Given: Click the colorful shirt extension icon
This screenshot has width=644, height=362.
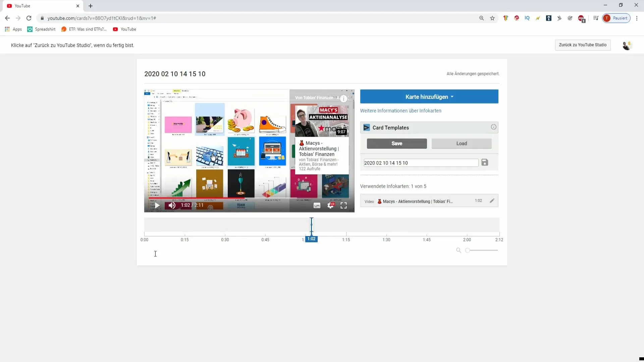Looking at the screenshot, I should pos(506,18).
